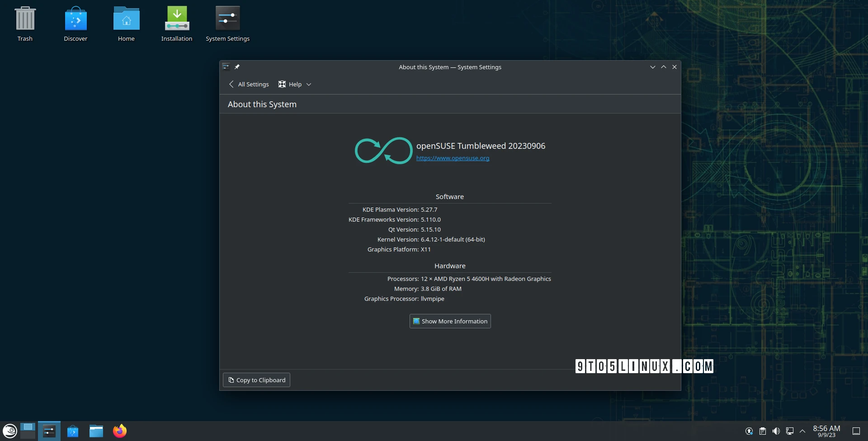Image resolution: width=868 pixels, height=441 pixels.
Task: Click the KDE Frameworks Version value 5.110.0
Action: point(431,219)
